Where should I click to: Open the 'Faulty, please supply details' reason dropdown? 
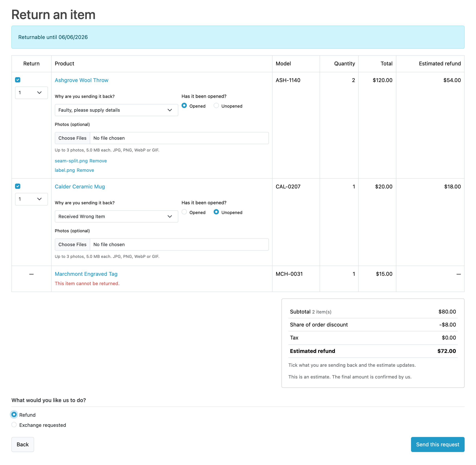pos(117,110)
